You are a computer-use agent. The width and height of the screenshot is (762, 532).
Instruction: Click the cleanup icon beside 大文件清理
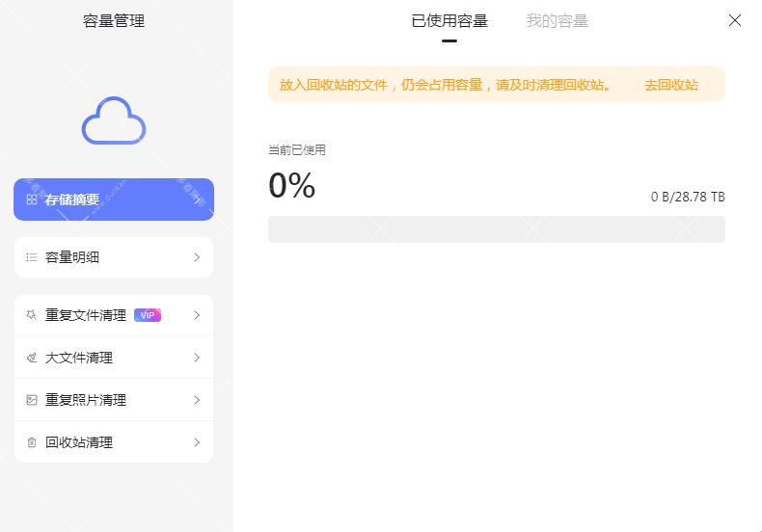pyautogui.click(x=32, y=358)
